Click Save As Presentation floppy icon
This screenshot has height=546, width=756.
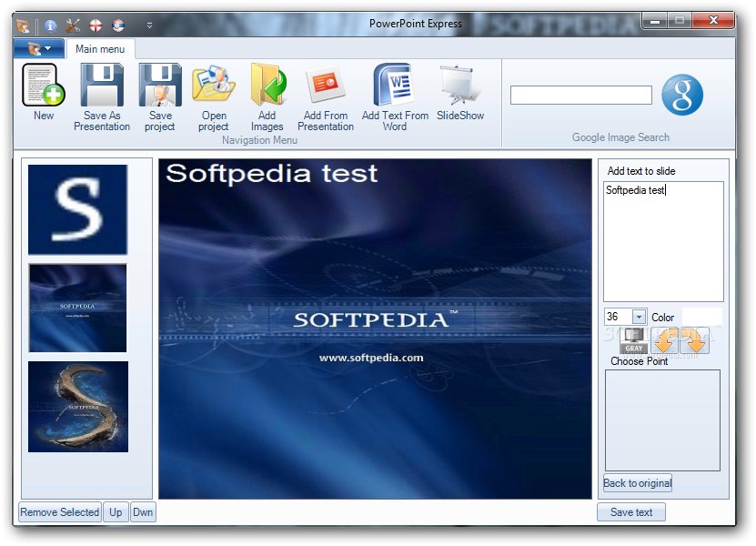pos(102,85)
